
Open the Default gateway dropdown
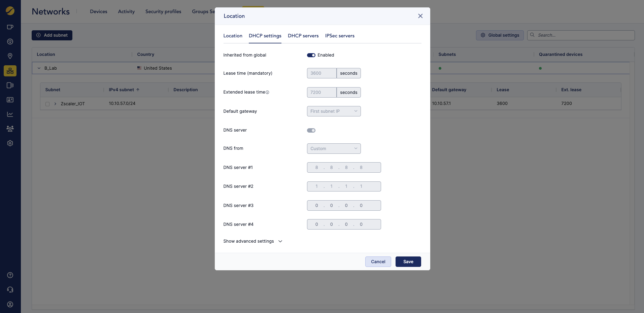click(334, 111)
